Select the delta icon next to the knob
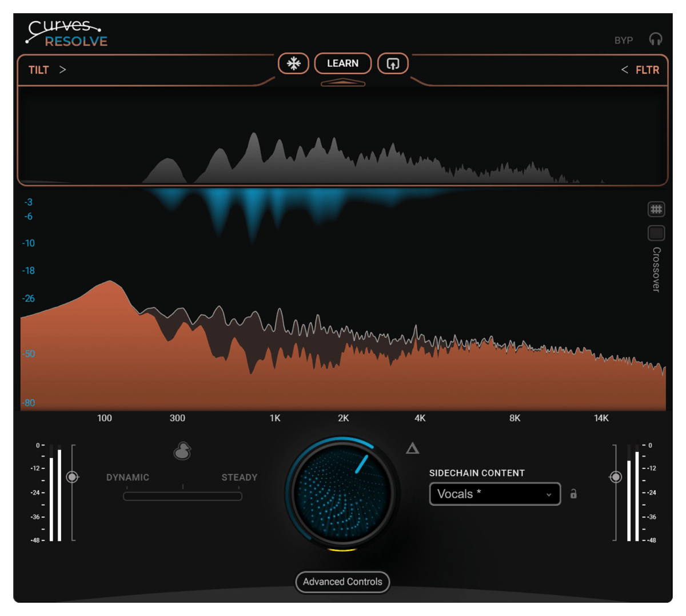 (x=413, y=448)
